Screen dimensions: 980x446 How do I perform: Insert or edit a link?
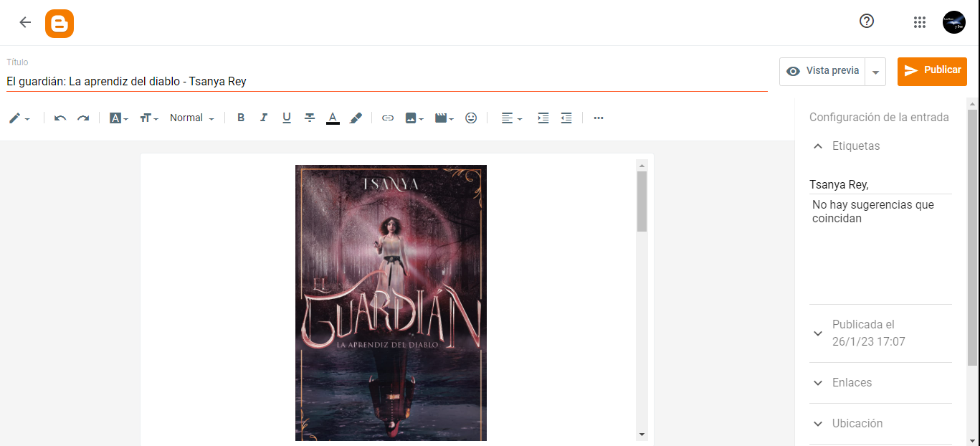(x=388, y=118)
